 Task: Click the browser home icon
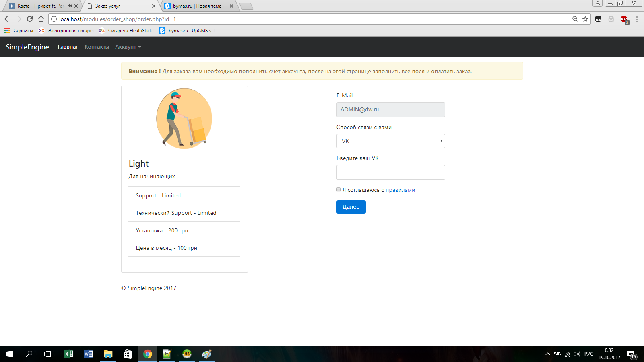(x=41, y=19)
